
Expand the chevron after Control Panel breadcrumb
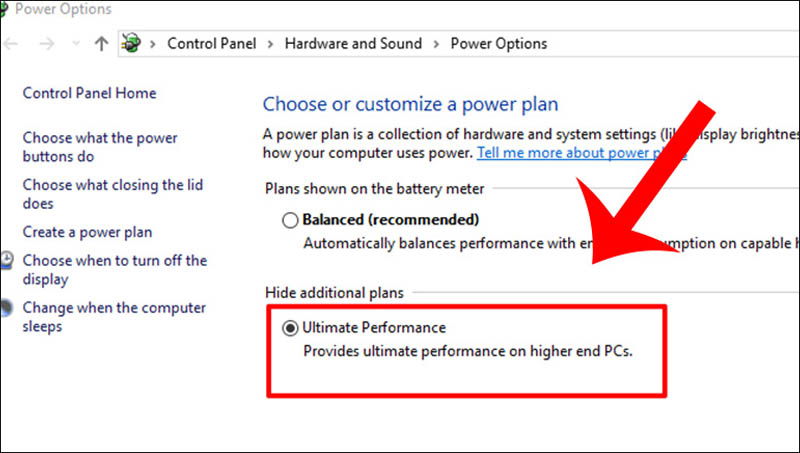(270, 43)
